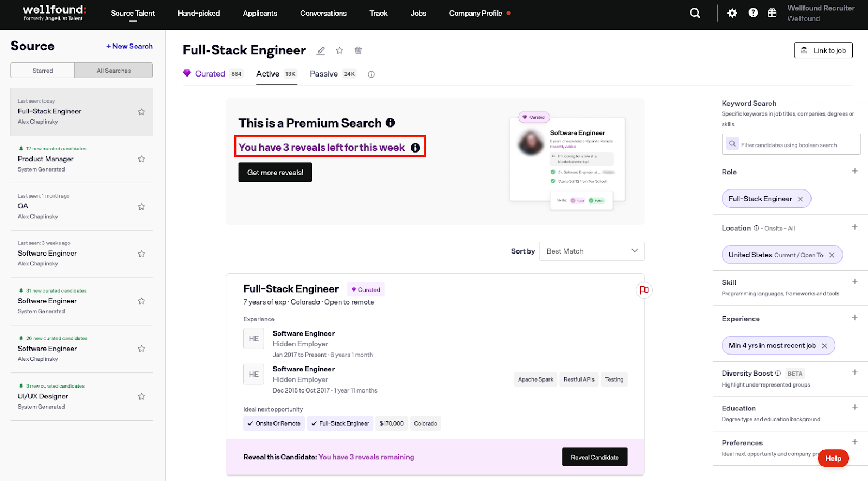Delete this search using trash icon
The height and width of the screenshot is (481, 868).
click(x=358, y=50)
